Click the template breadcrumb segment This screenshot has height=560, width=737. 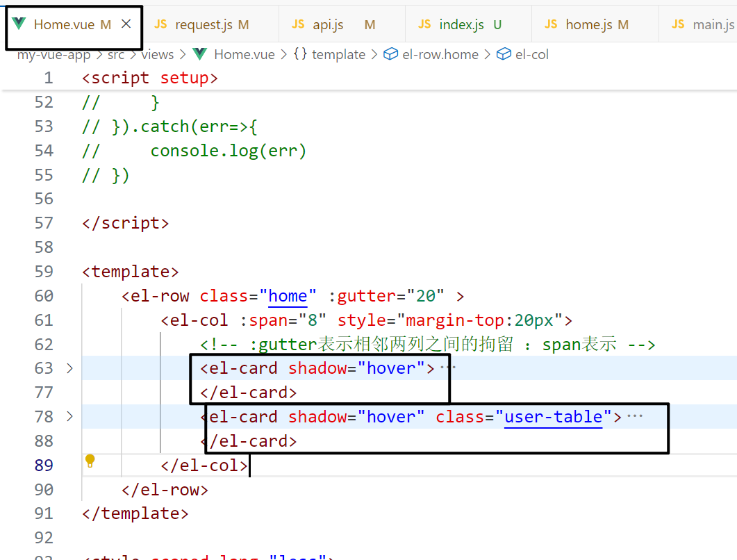pos(338,55)
